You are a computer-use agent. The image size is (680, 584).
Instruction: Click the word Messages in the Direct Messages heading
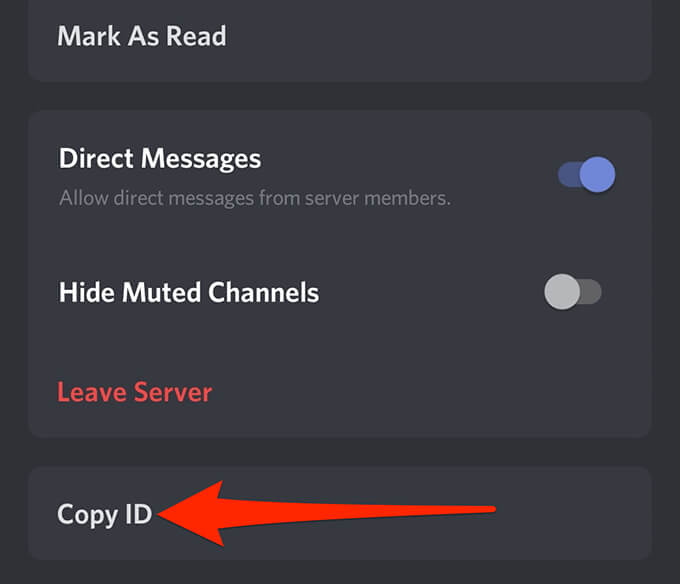[x=201, y=159]
